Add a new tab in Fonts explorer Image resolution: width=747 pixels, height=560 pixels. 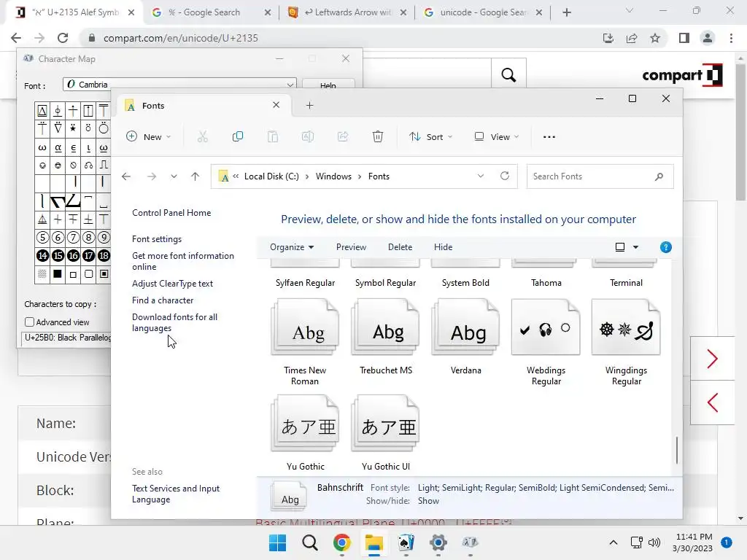309,105
